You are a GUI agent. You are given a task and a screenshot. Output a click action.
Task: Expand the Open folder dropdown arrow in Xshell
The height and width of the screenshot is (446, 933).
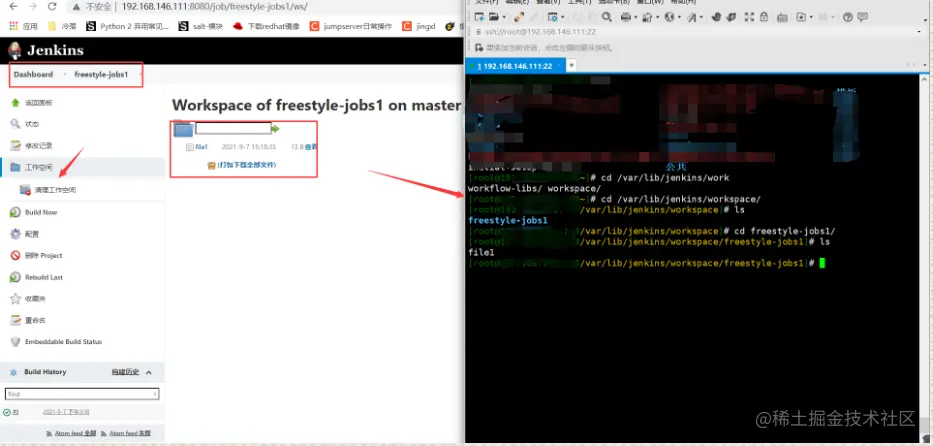pyautogui.click(x=504, y=17)
